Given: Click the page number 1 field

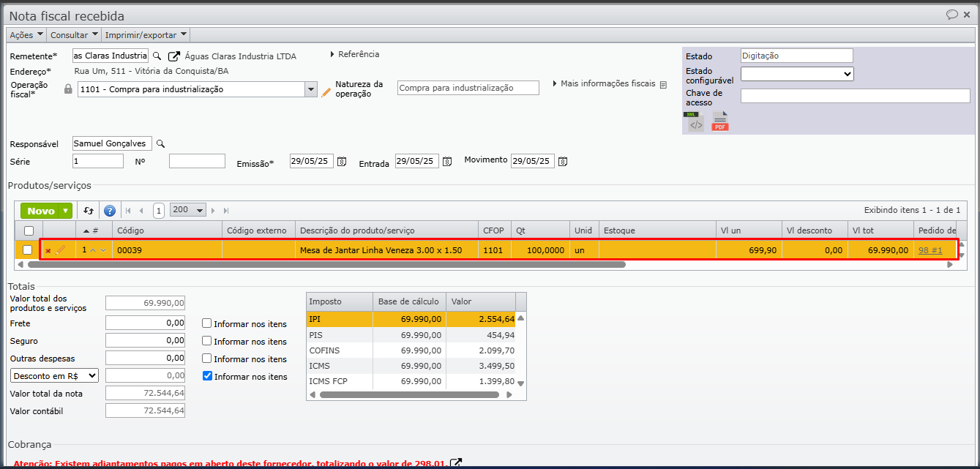Looking at the screenshot, I should (x=159, y=211).
